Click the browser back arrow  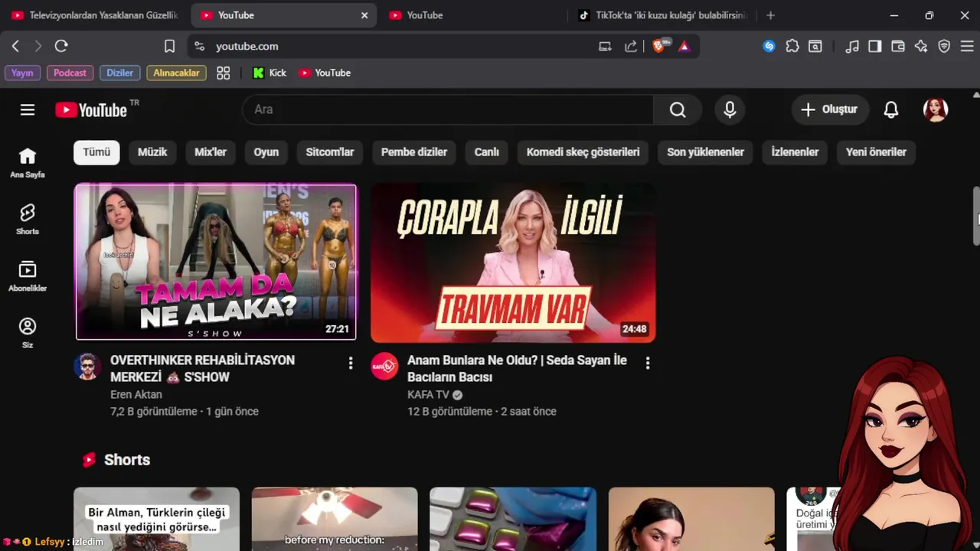coord(15,46)
